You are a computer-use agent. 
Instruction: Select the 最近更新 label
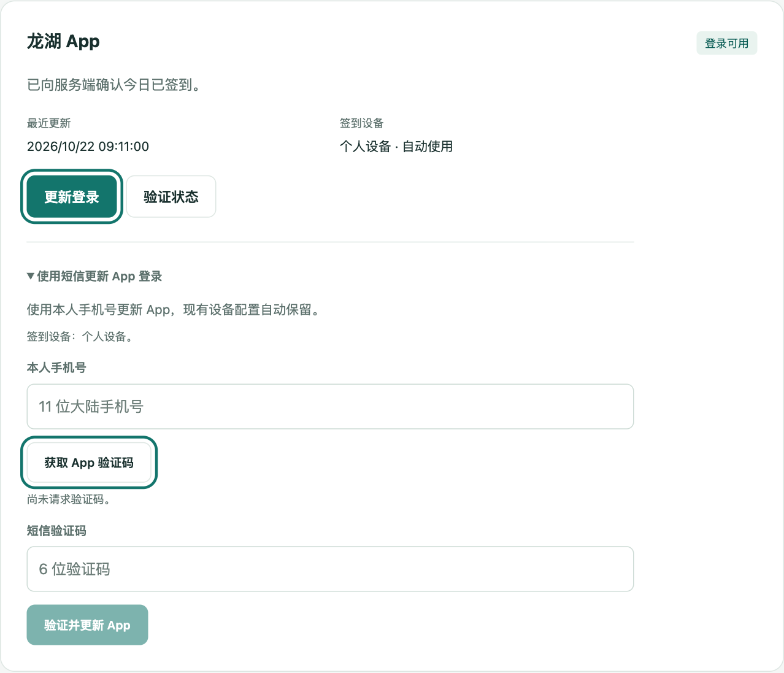49,123
